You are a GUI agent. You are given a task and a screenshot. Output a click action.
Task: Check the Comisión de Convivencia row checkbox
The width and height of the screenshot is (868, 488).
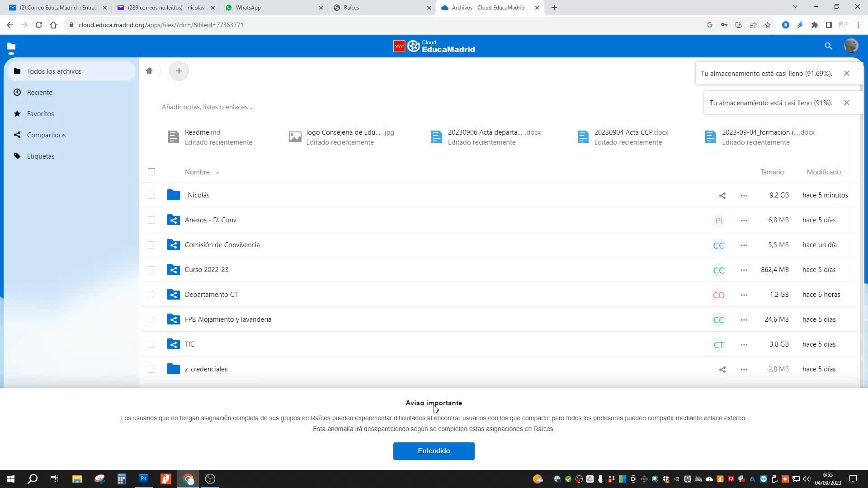[151, 245]
